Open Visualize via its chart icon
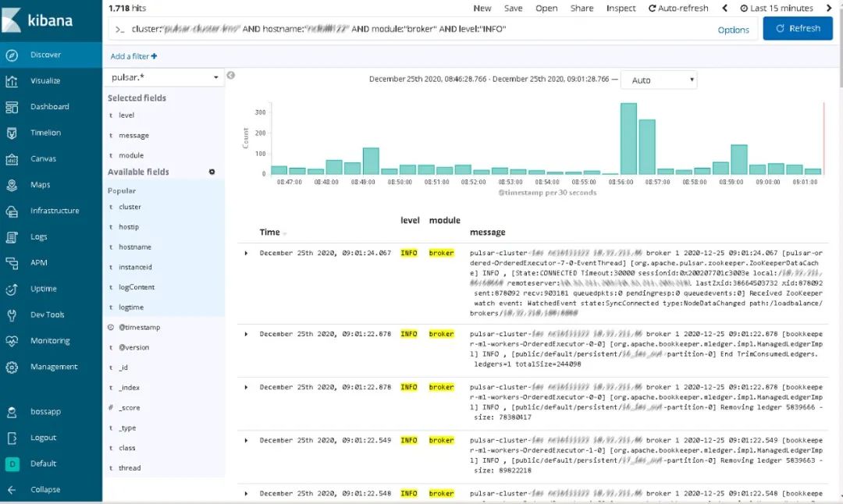 [12, 81]
